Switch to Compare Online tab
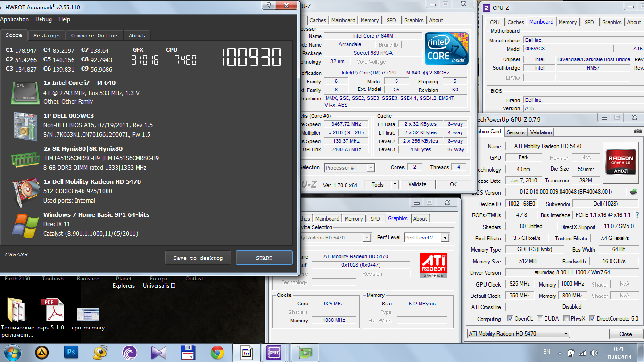Viewport: 644px width, 362px height. click(94, 35)
